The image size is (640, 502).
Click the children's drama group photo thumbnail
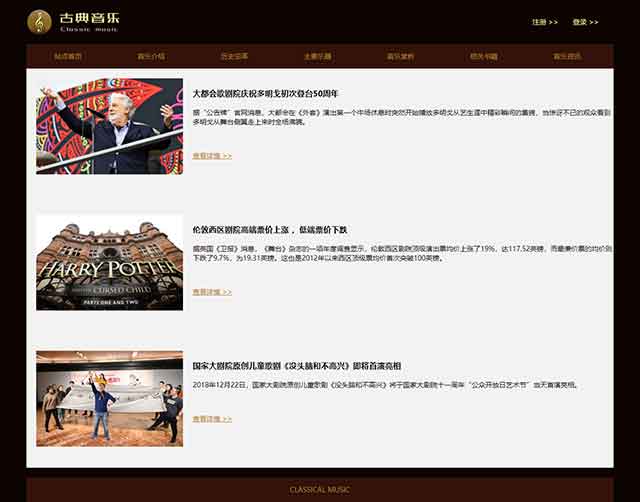pos(109,398)
